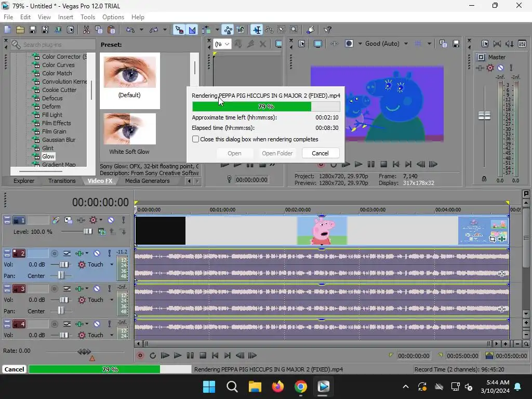Open the Insert menu
Screen dimensions: 532x399
65,17
